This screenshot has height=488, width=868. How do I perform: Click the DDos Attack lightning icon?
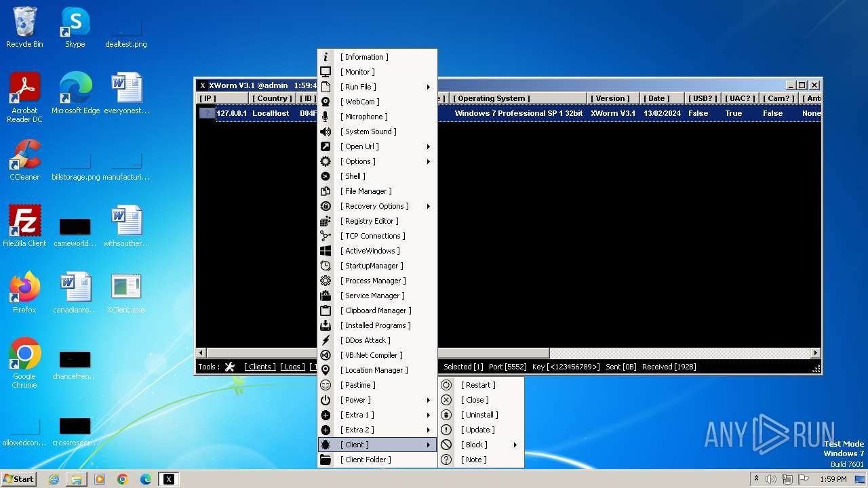(x=325, y=340)
